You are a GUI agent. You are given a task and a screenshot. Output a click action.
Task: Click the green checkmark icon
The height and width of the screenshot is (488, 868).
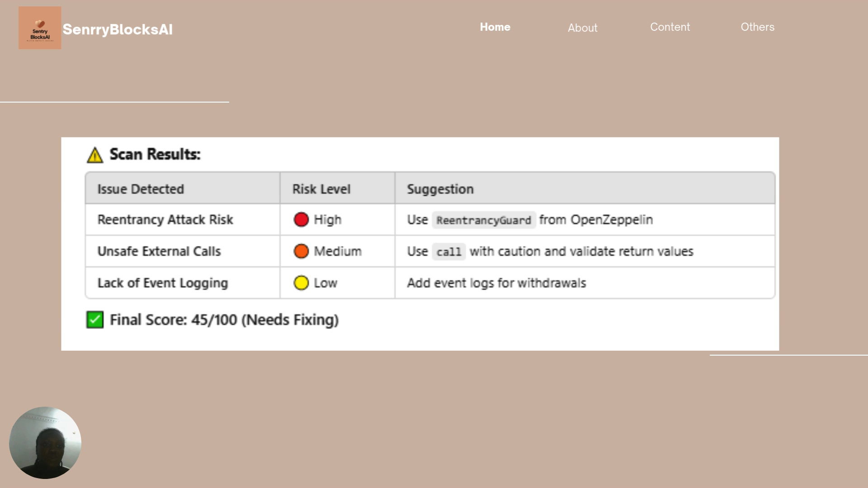[95, 320]
